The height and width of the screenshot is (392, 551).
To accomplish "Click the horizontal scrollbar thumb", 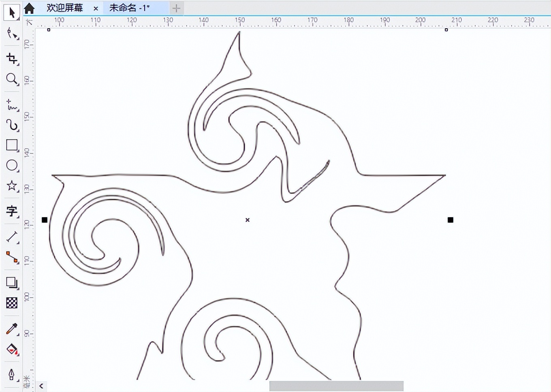I will point(336,386).
